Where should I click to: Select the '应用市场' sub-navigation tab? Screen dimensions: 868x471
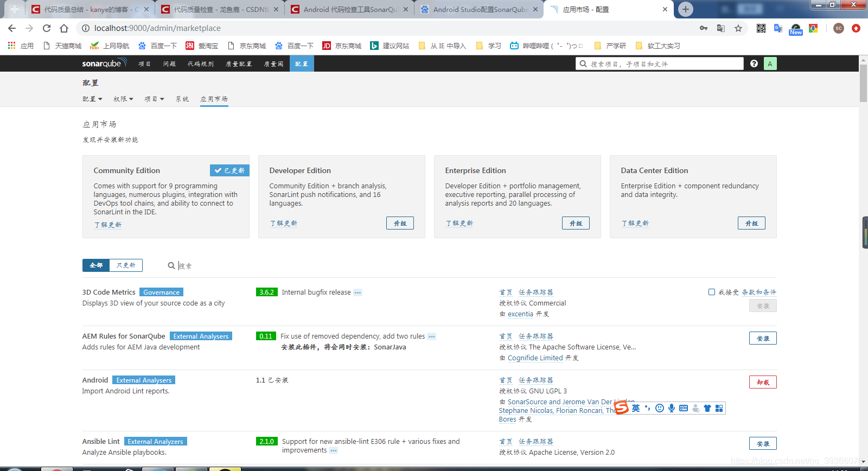(214, 99)
